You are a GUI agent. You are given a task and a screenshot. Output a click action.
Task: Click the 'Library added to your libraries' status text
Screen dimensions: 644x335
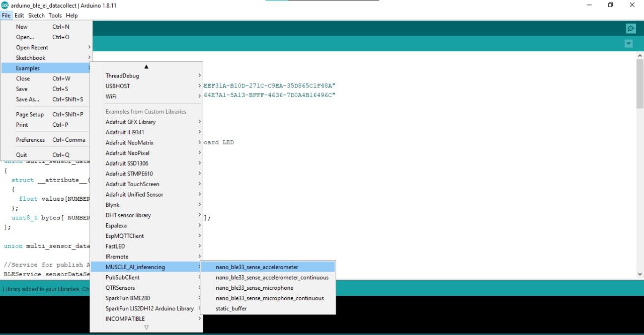[46, 289]
